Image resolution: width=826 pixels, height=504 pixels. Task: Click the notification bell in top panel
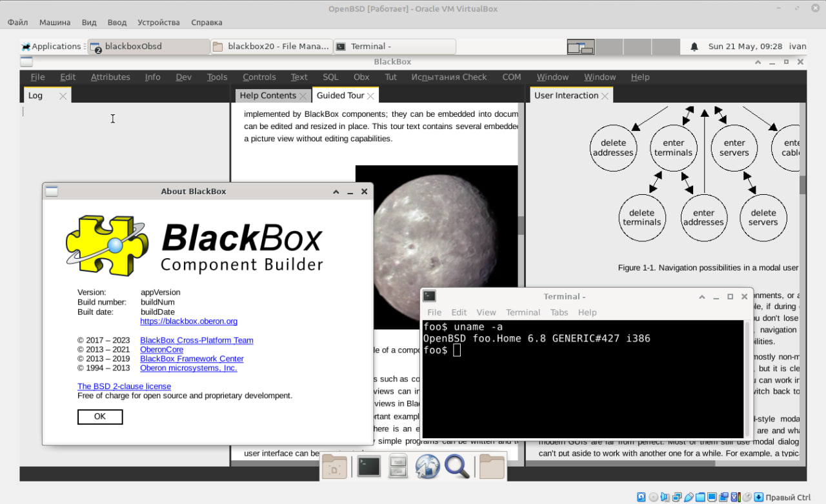[x=694, y=46]
